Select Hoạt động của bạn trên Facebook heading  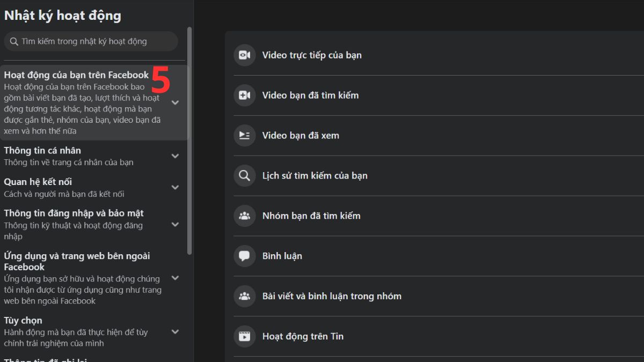click(x=76, y=75)
